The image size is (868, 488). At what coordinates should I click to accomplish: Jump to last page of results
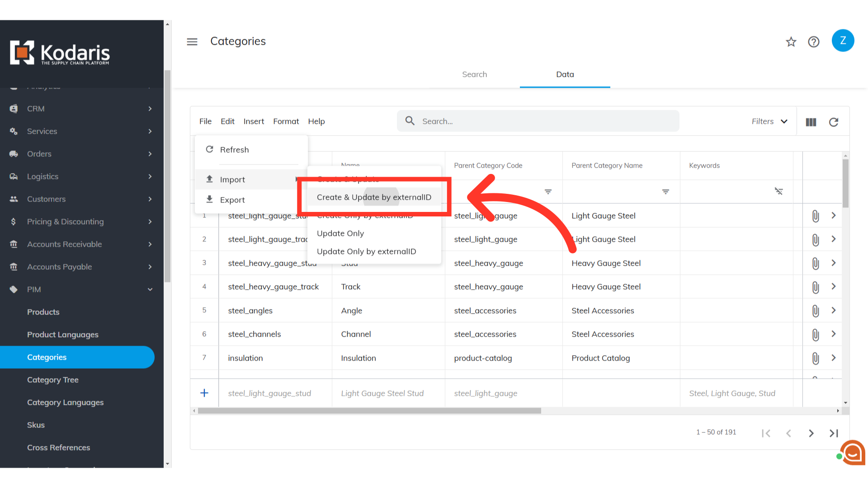[x=834, y=433]
